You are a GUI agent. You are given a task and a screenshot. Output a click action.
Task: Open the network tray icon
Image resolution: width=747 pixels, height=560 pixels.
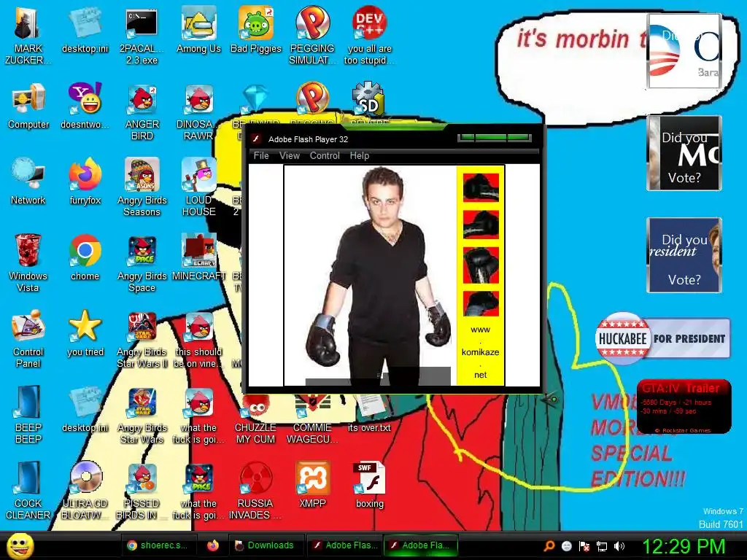pos(602,546)
